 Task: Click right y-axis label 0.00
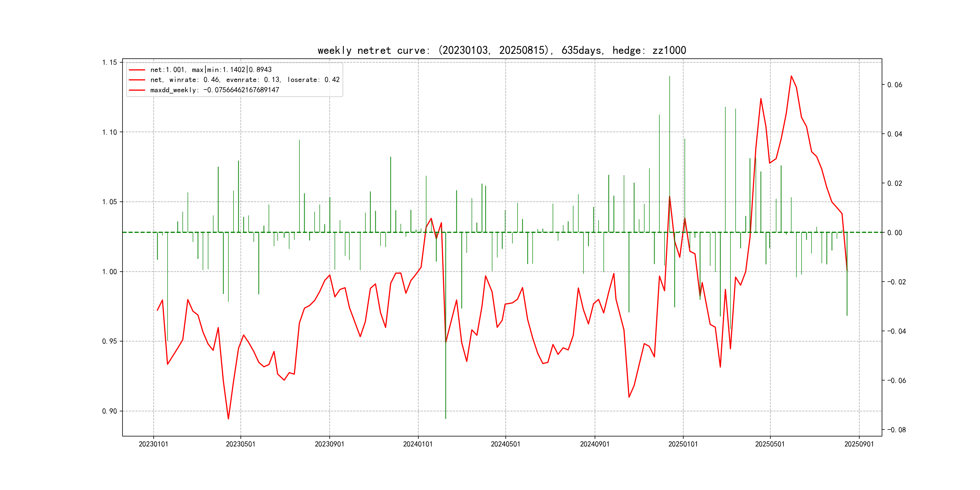[894, 233]
